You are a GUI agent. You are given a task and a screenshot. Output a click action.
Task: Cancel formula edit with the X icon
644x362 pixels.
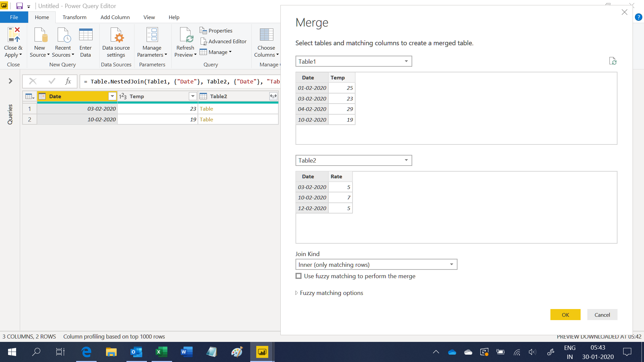[x=33, y=81]
